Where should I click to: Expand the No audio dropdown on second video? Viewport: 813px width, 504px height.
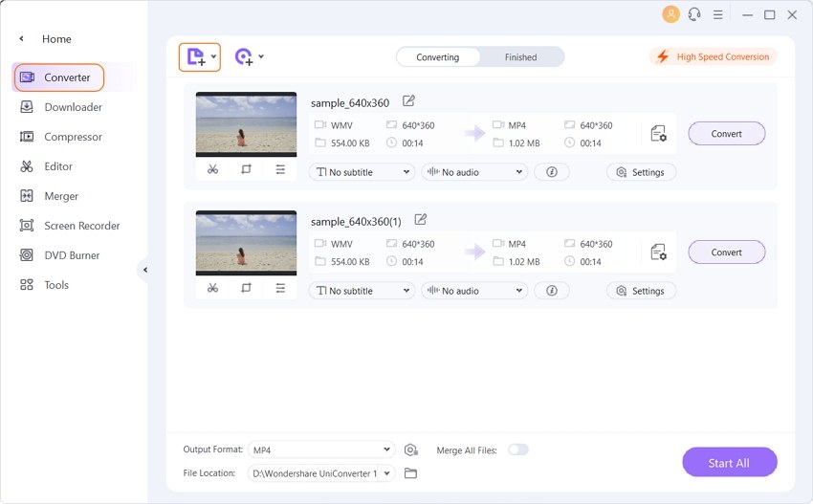coord(474,291)
